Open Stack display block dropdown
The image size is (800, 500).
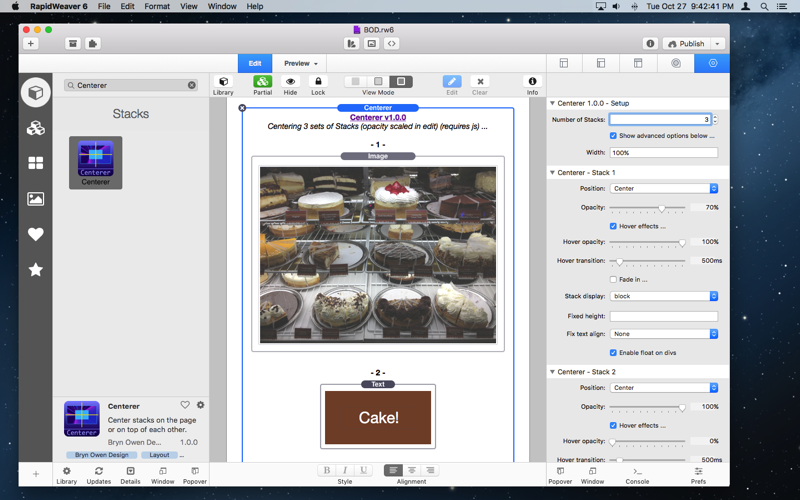point(664,296)
